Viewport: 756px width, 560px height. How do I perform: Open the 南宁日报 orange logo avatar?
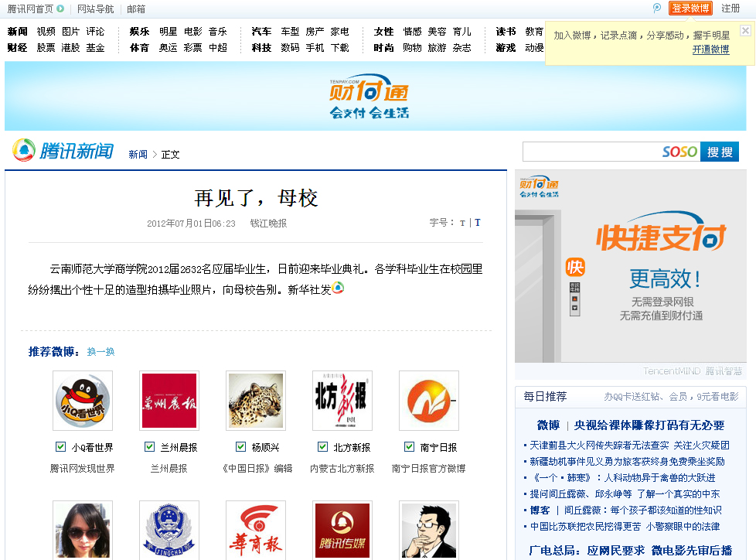pos(429,401)
